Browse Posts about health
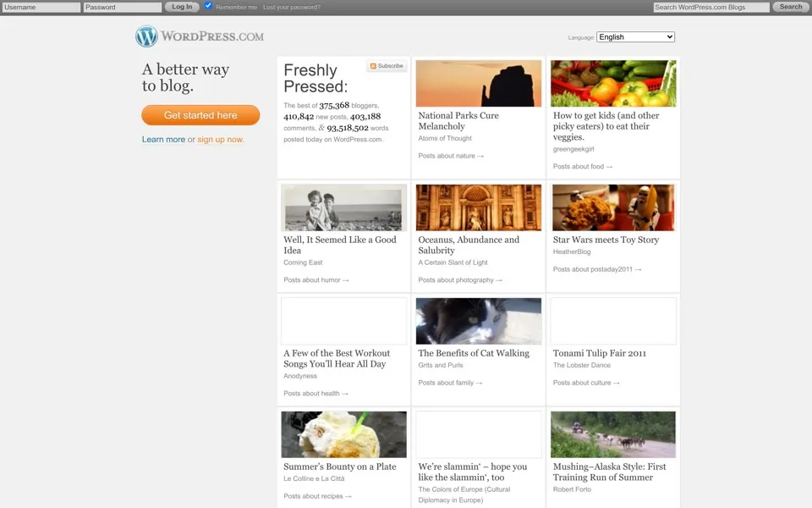The image size is (812, 508). click(x=315, y=394)
